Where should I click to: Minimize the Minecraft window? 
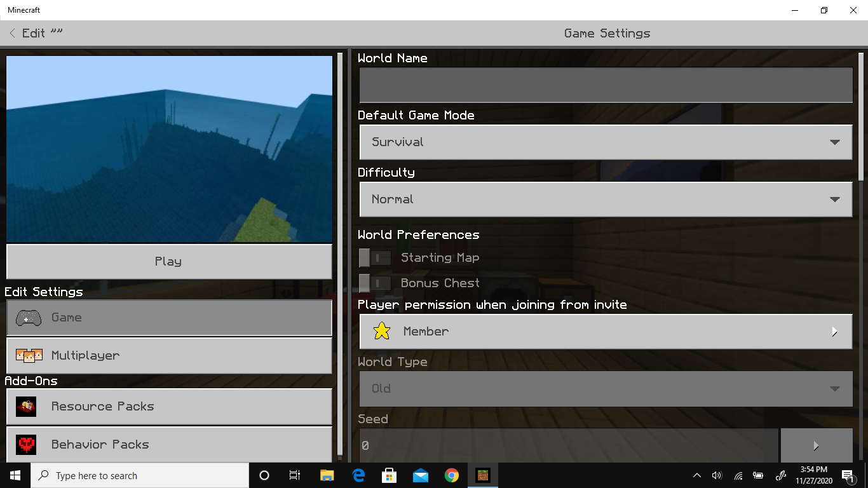pyautogui.click(x=795, y=10)
